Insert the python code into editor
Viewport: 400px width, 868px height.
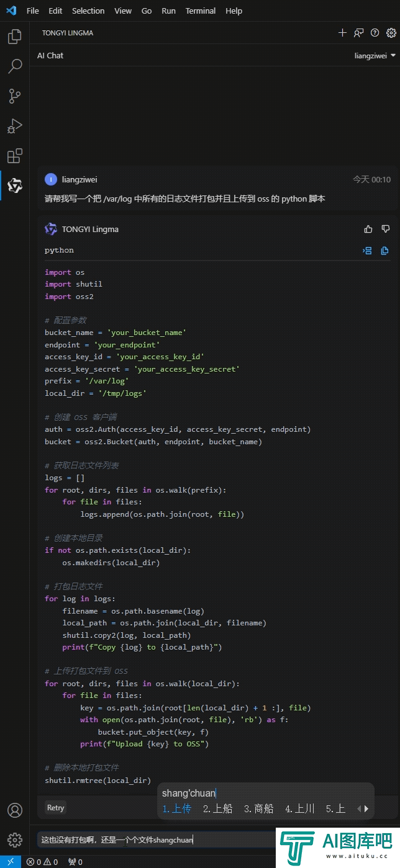click(x=367, y=251)
